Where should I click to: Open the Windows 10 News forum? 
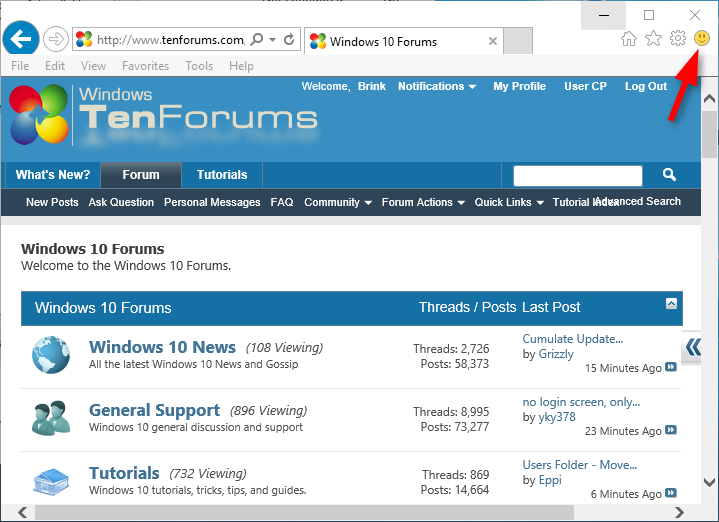tap(162, 347)
